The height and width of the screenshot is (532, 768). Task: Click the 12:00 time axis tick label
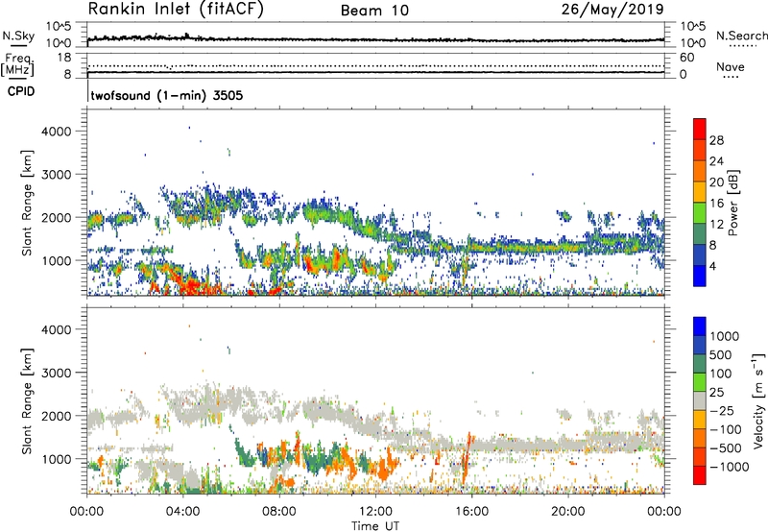[375, 512]
